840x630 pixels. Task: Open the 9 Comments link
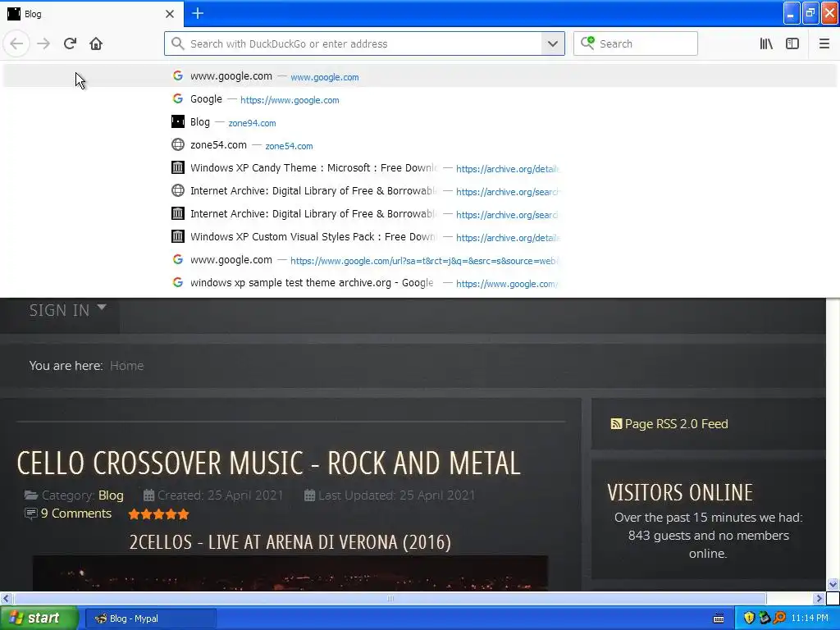(x=76, y=514)
